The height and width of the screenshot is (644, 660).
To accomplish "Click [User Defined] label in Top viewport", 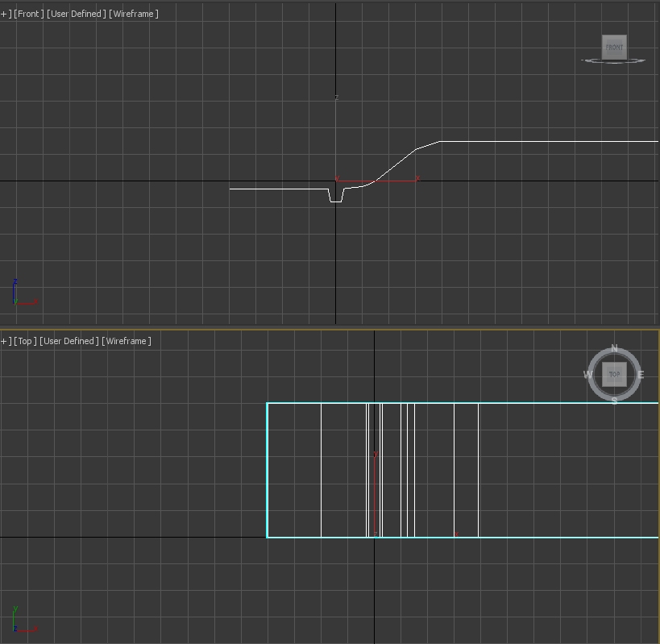I will point(68,341).
